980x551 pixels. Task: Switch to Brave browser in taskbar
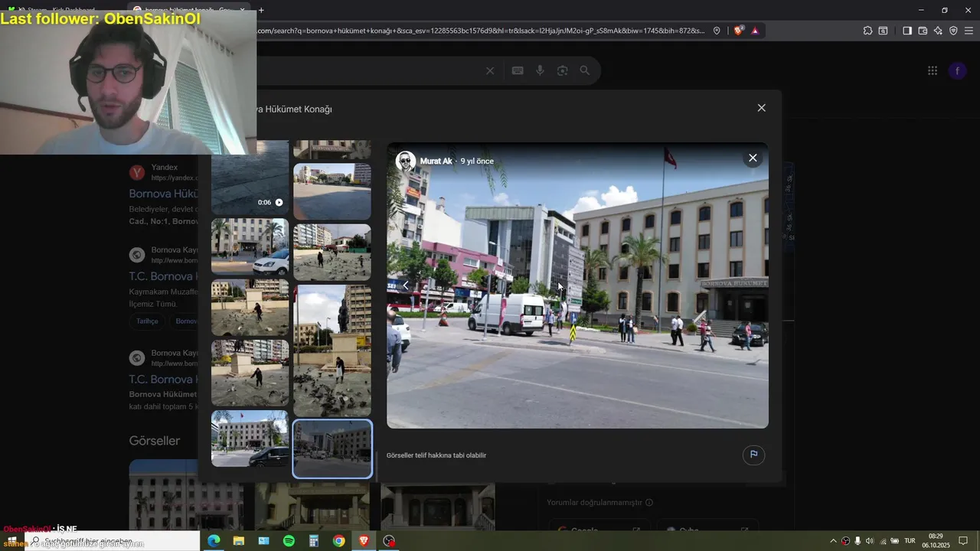(364, 541)
